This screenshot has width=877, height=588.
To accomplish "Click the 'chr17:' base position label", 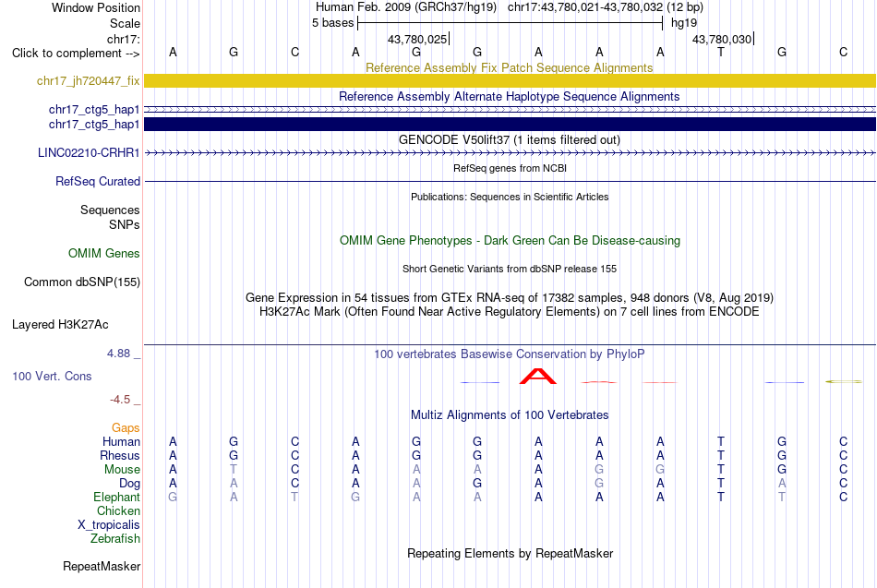I will tap(124, 39).
